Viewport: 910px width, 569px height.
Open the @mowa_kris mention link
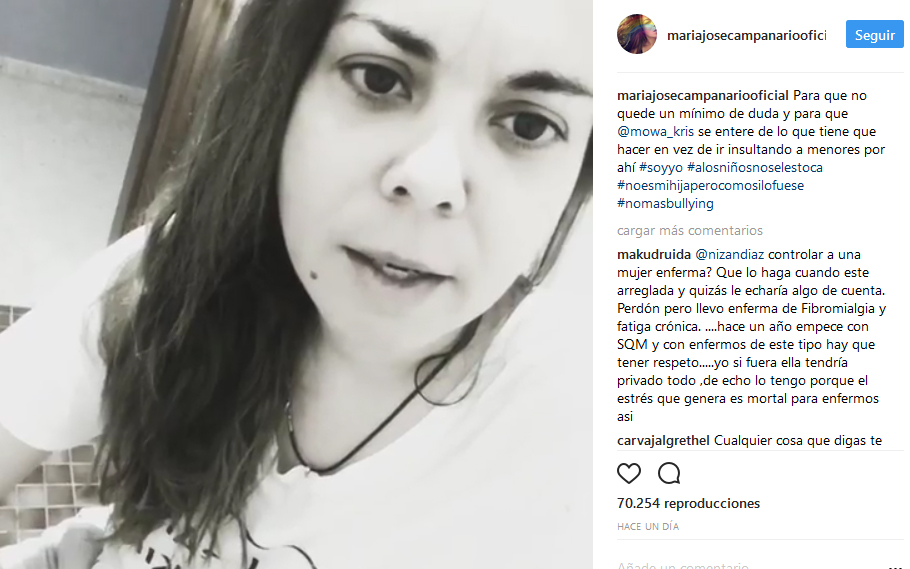(x=655, y=132)
